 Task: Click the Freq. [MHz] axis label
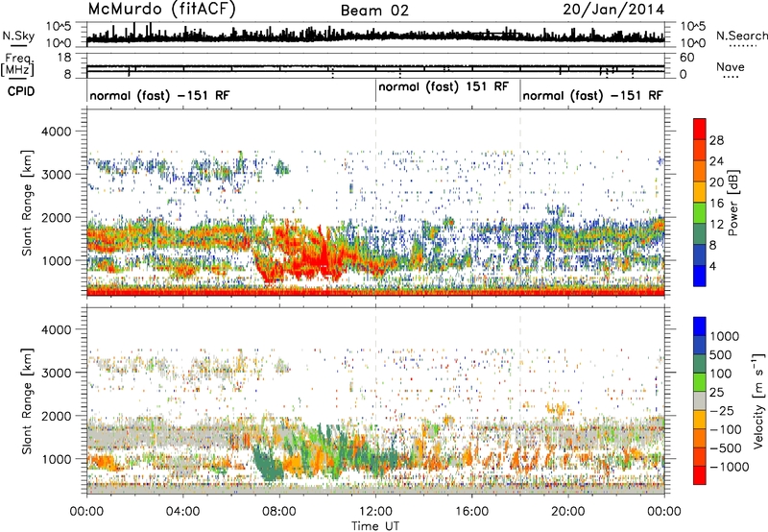point(17,65)
